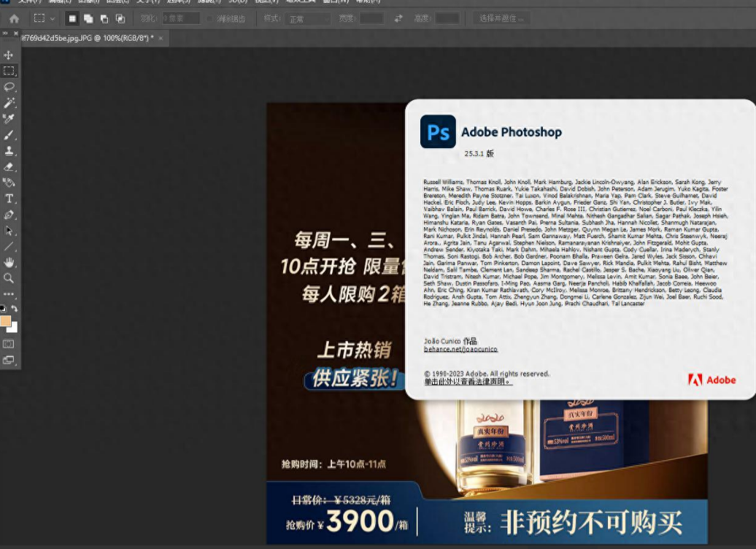This screenshot has width=756, height=549.
Task: Swap foreground and background colors
Action: [15, 308]
